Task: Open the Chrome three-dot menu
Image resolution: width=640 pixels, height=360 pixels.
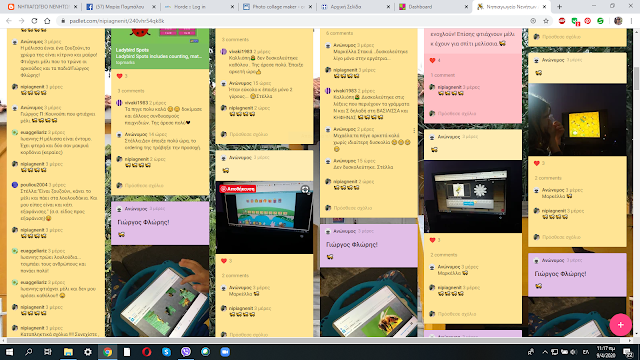Action: point(631,21)
